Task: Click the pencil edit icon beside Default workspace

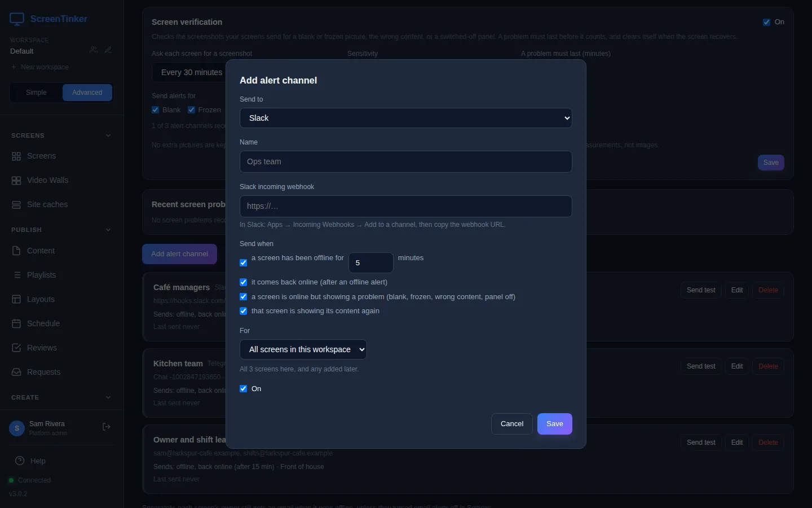Action: [108, 50]
